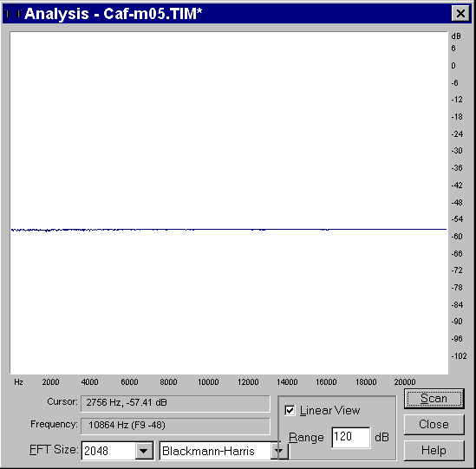Toggle the Linear View checkbox

tap(290, 410)
